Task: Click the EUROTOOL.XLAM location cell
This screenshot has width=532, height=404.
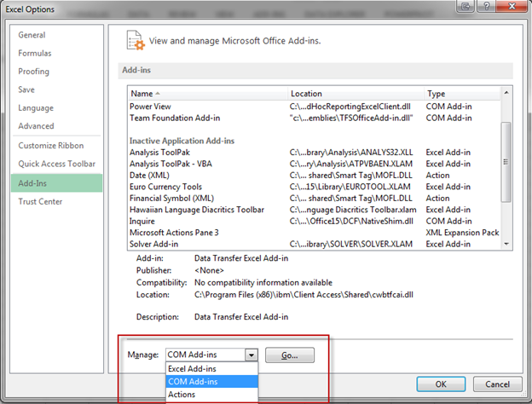Action: point(350,187)
